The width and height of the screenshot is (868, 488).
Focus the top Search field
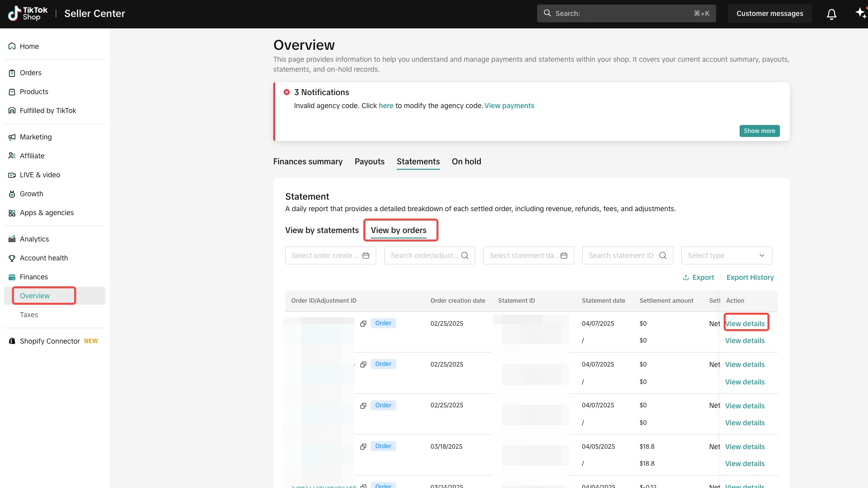[x=626, y=13]
